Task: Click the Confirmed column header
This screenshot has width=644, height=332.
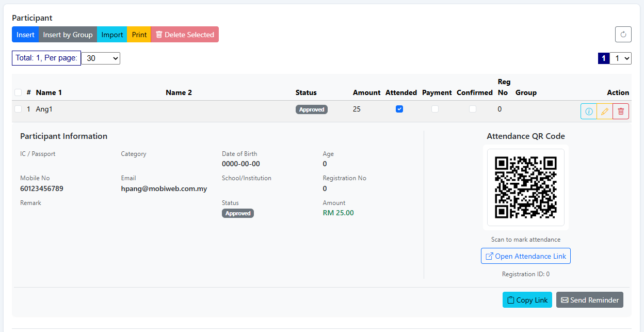Action: (x=475, y=92)
